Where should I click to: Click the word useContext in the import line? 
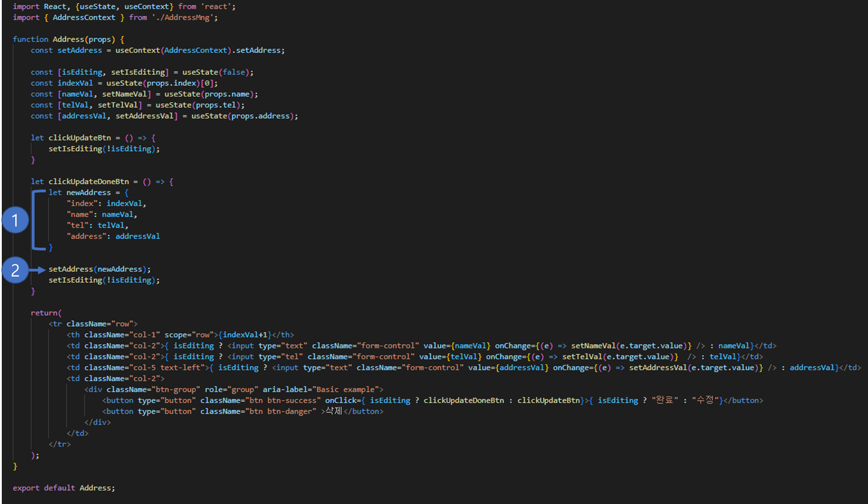pyautogui.click(x=147, y=7)
